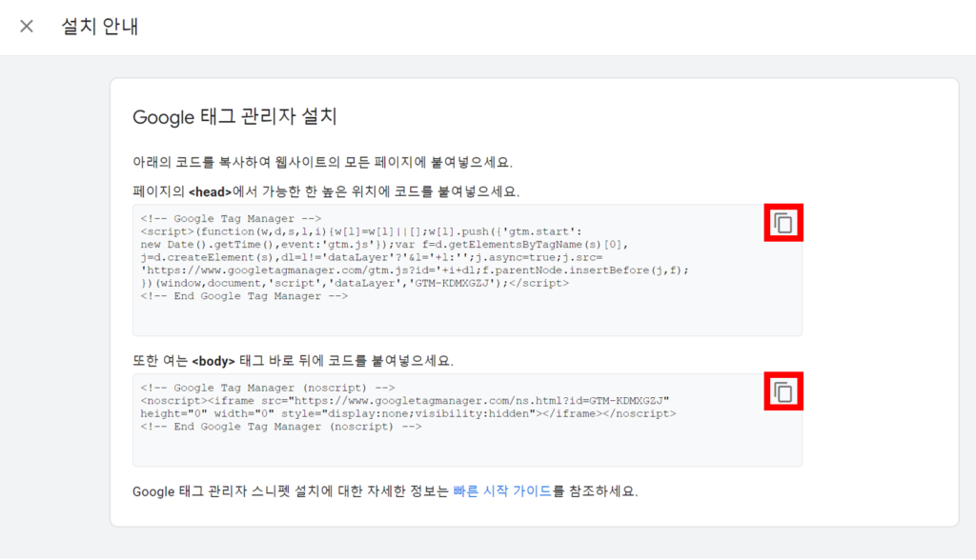Click the sentence '아래의 코드를 복사하여…'

(x=322, y=163)
